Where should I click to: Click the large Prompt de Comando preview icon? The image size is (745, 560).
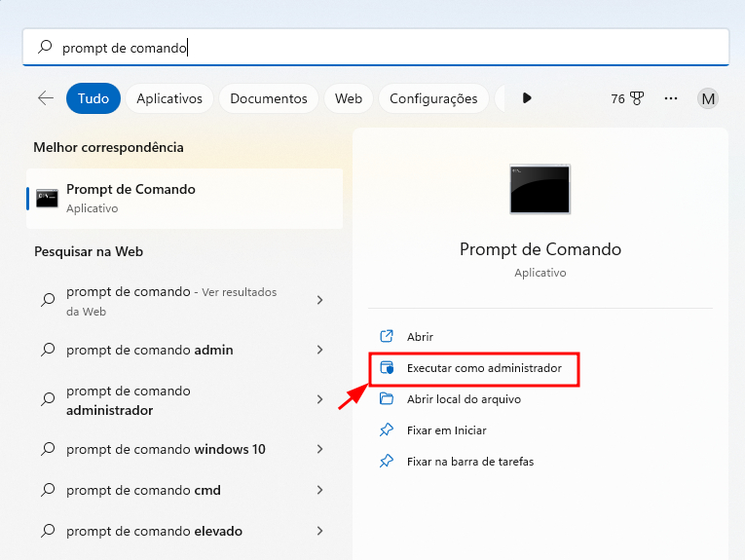[x=540, y=190]
